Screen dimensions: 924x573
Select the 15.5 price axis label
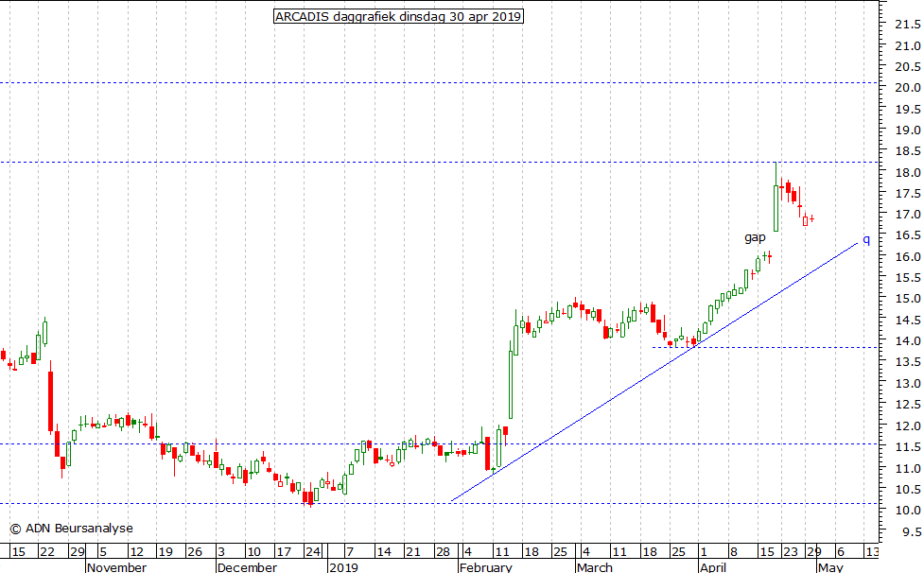click(908, 277)
